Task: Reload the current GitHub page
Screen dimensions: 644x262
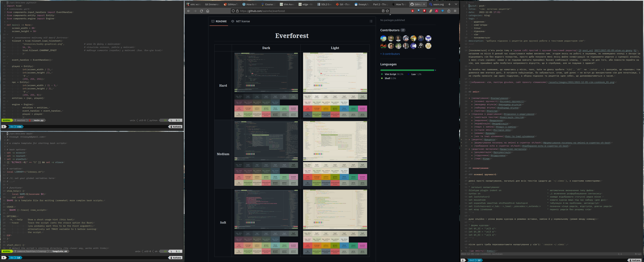Action: point(201,11)
